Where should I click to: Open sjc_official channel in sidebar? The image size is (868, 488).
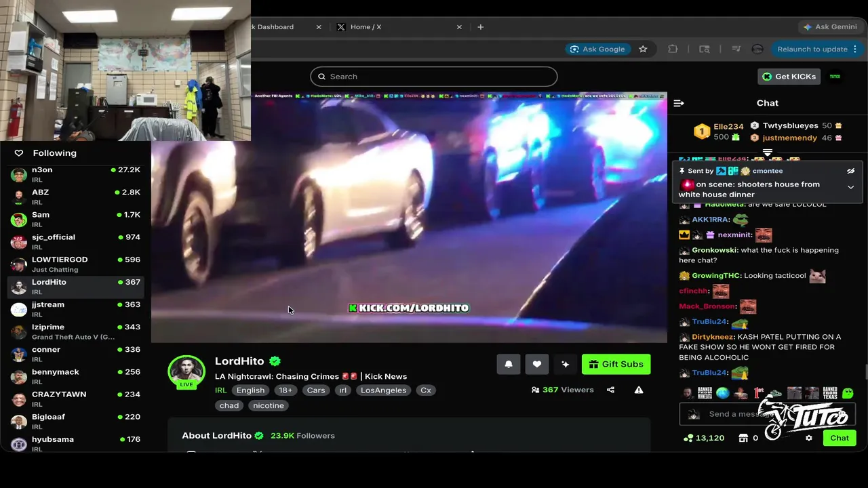tap(75, 241)
